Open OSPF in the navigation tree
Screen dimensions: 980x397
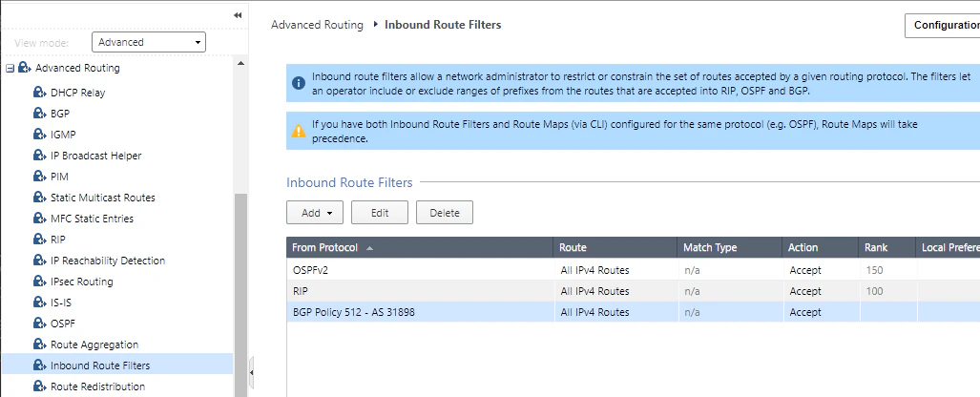click(62, 324)
